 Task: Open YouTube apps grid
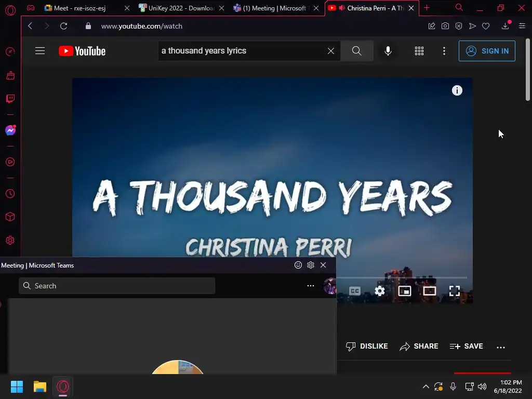pyautogui.click(x=419, y=51)
